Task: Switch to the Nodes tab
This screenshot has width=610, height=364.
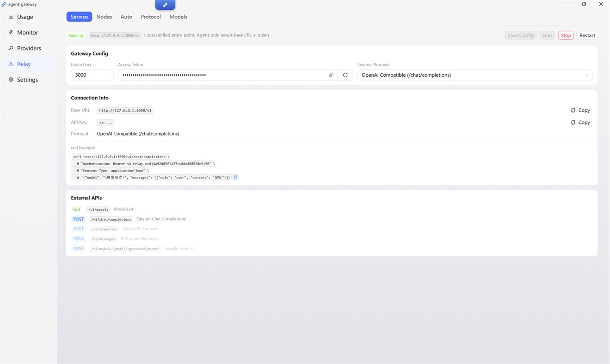Action: 104,17
